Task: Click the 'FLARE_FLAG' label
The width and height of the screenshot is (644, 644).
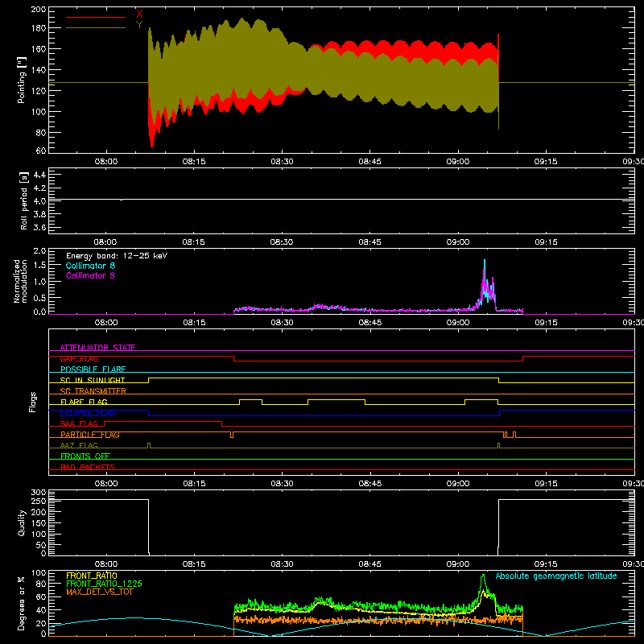Action: [x=84, y=402]
